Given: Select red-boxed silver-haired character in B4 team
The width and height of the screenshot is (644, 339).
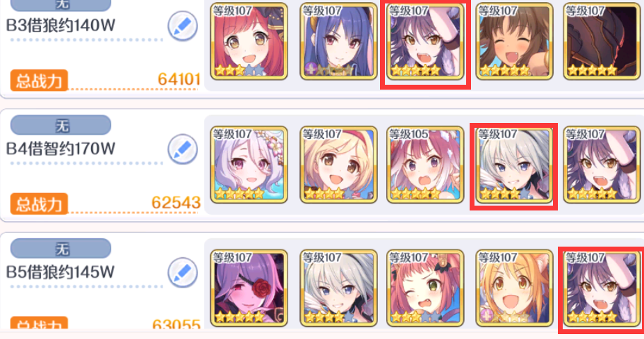Looking at the screenshot, I should click(514, 165).
